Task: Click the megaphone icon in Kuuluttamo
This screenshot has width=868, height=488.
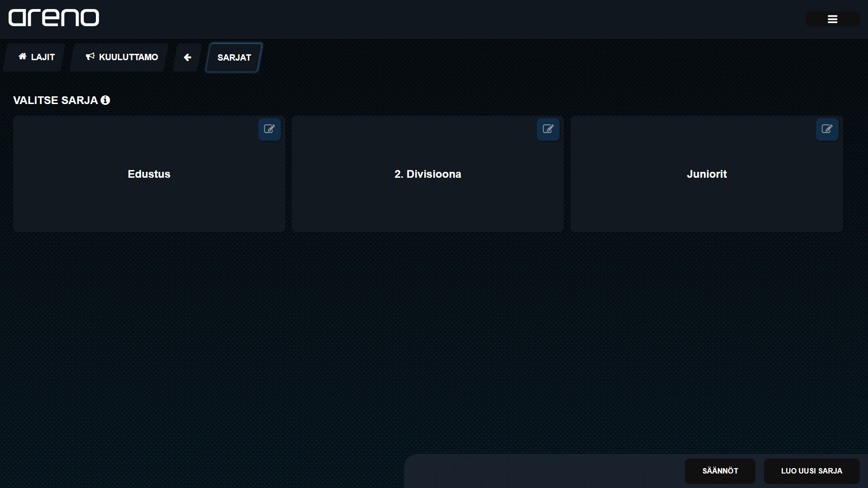Action: click(90, 57)
